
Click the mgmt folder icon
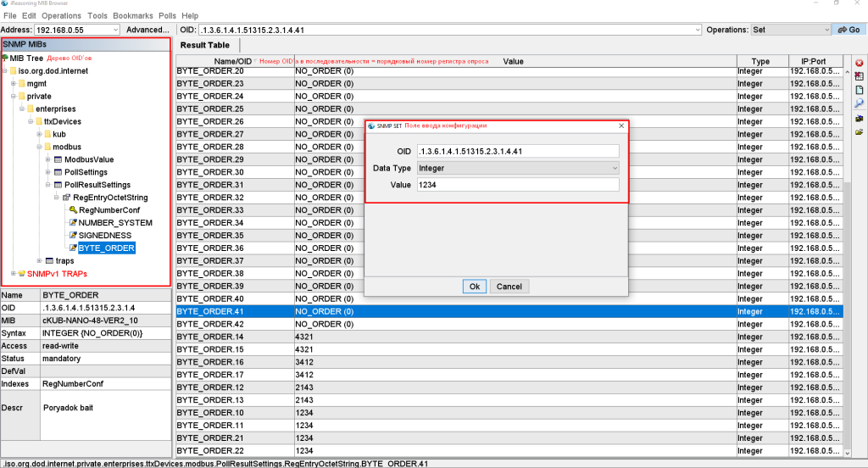21,84
